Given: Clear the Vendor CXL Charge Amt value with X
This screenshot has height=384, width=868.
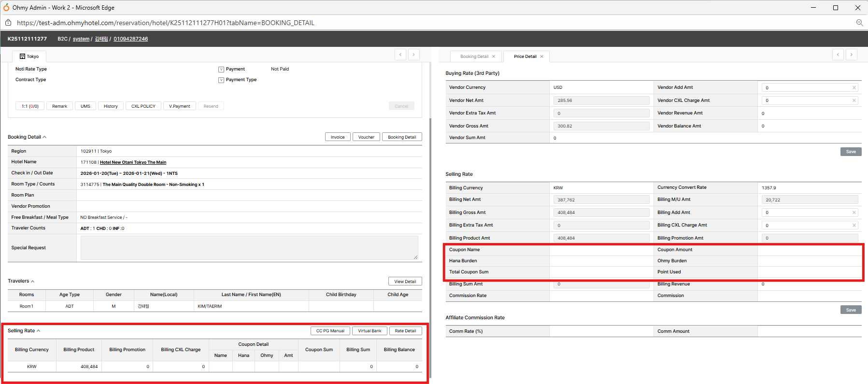Looking at the screenshot, I should tap(854, 100).
